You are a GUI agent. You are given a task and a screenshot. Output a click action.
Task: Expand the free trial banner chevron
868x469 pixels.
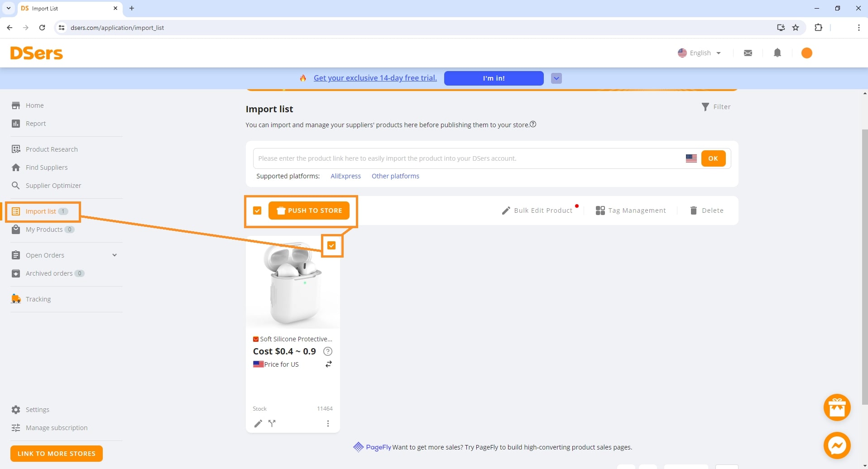click(556, 78)
